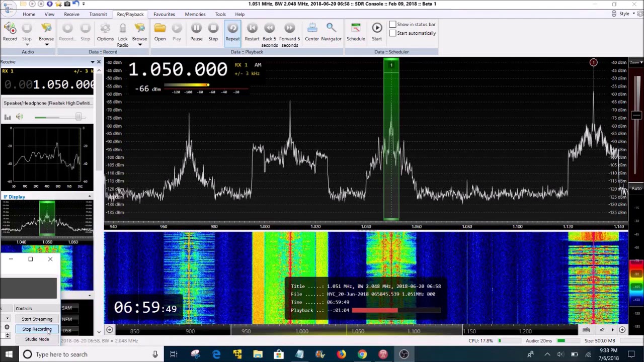Open Chrome from the taskbar
Image resolution: width=644 pixels, height=362 pixels.
[x=362, y=354]
